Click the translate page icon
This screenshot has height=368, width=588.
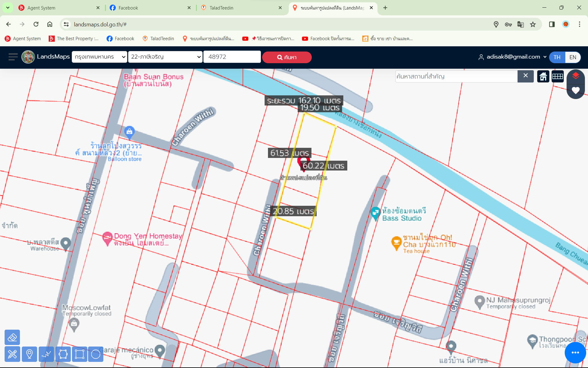click(521, 24)
